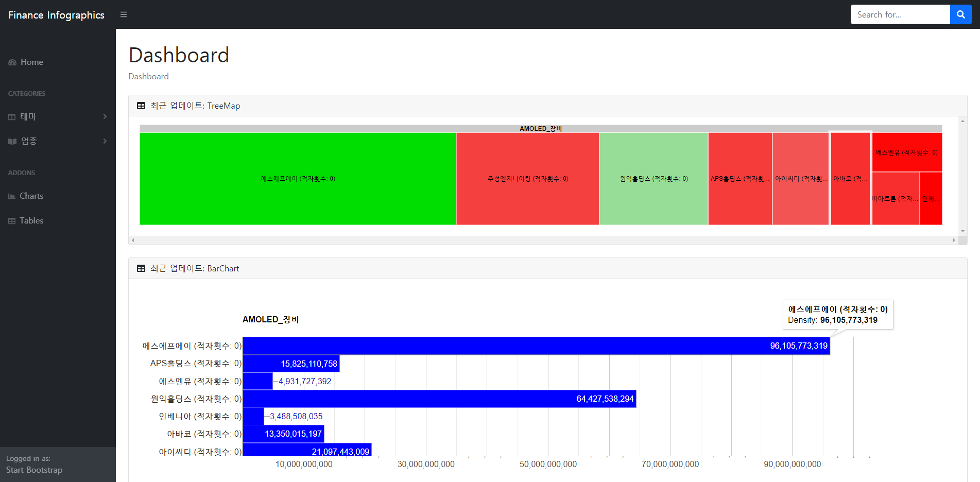Click the Start Bootstrap link
980x482 pixels.
34,470
